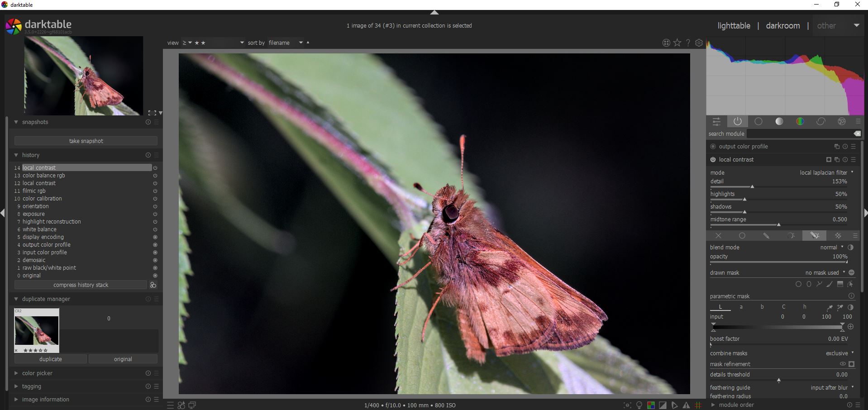
Task: Switch to darkroom view
Action: (783, 26)
